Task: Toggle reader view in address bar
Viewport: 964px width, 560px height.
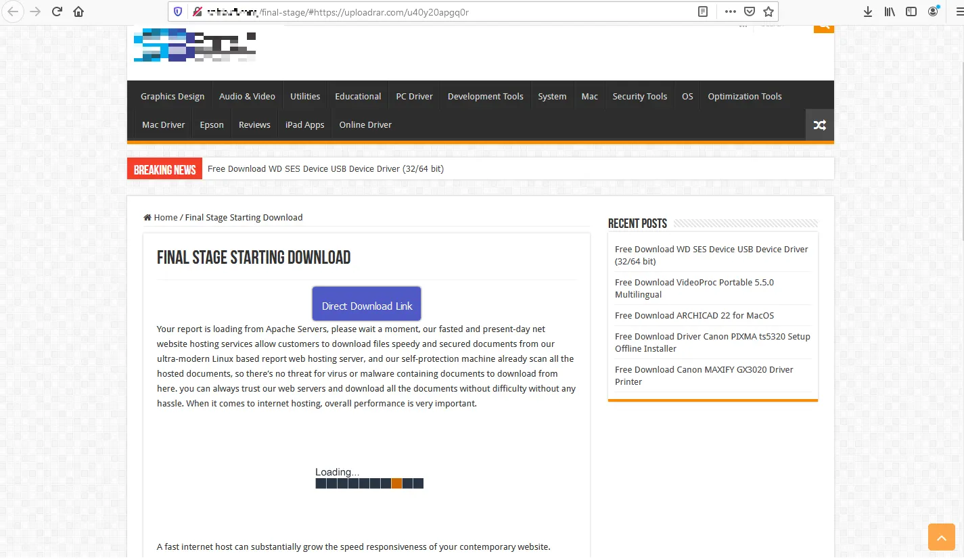Action: click(704, 11)
